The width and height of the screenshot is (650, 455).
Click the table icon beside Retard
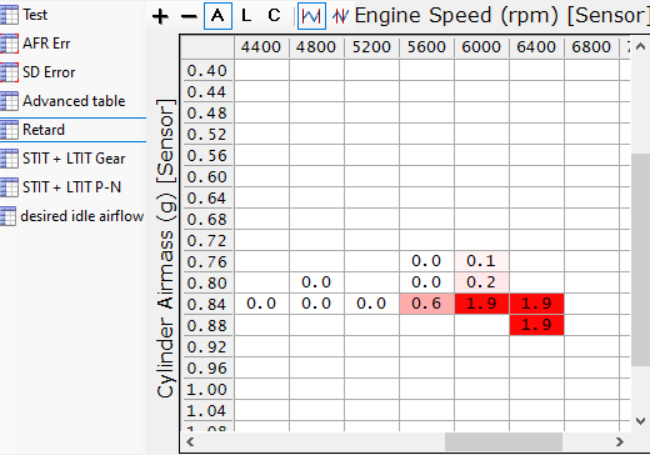point(9,130)
